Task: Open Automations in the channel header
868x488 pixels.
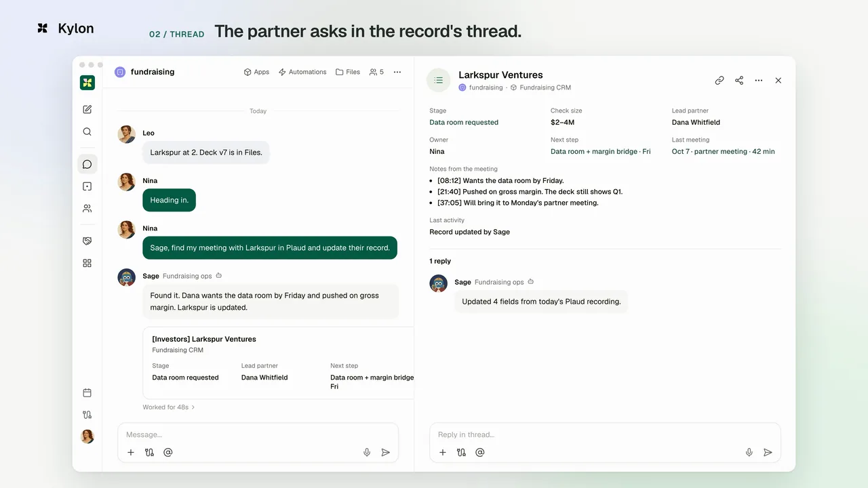Action: click(302, 72)
